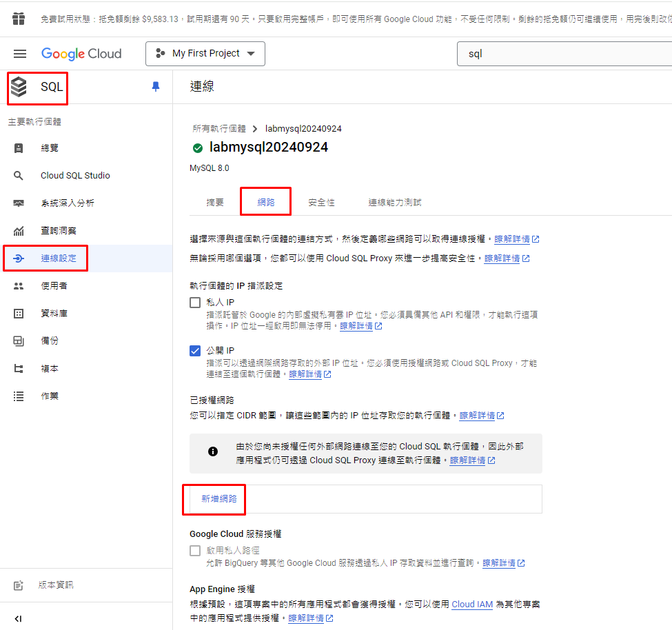Click the labmysql20240924 instance heading
Image resolution: width=672 pixels, height=630 pixels.
pyautogui.click(x=269, y=148)
